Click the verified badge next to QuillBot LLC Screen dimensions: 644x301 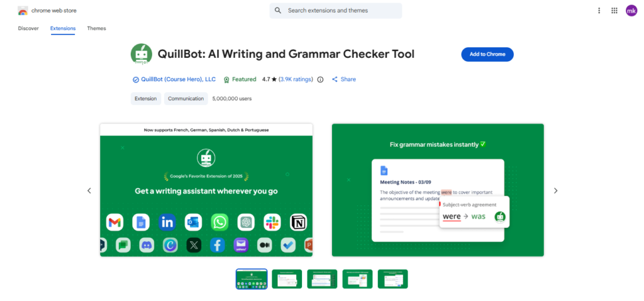136,80
